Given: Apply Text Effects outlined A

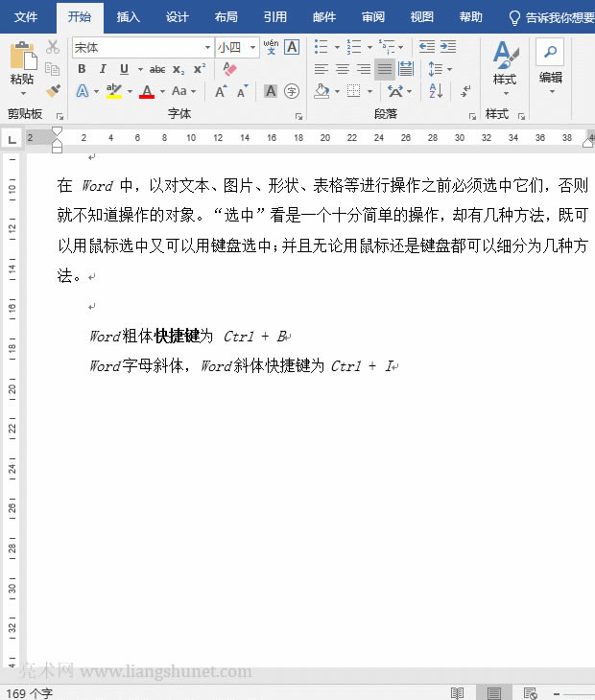Looking at the screenshot, I should 83,91.
